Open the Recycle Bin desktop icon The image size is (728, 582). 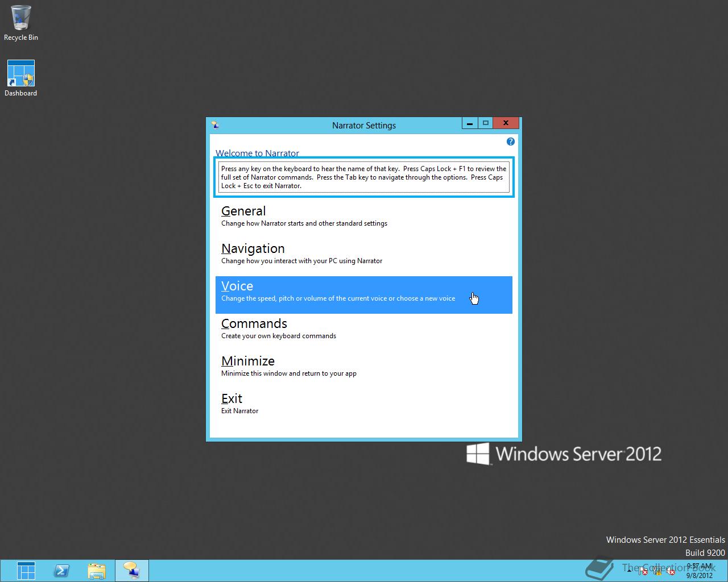[21, 23]
